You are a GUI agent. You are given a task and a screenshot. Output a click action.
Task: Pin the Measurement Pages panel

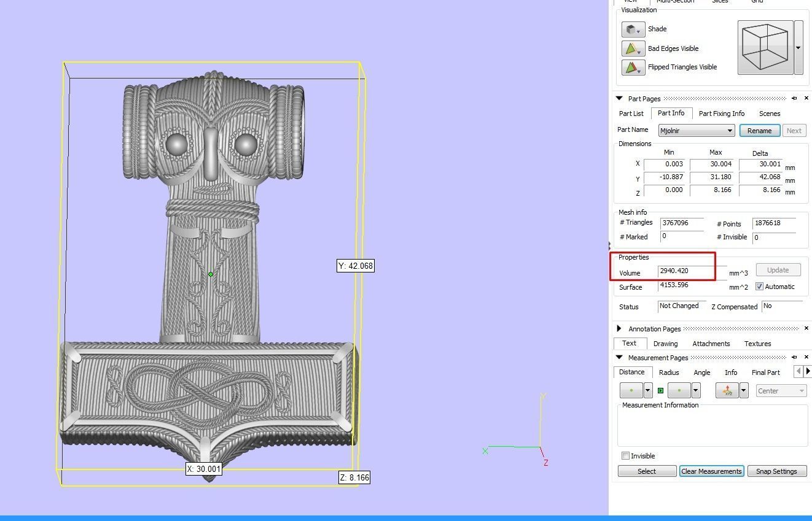click(794, 357)
